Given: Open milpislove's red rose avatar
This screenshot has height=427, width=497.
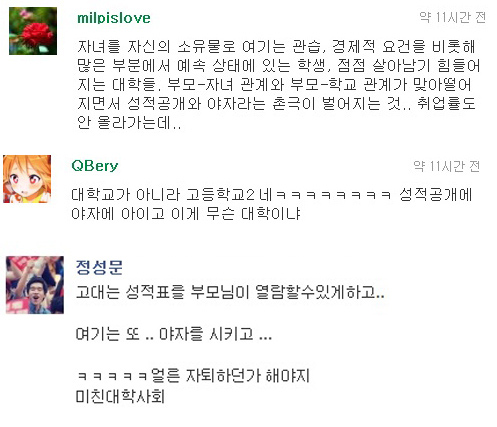Looking at the screenshot, I should pos(33,31).
